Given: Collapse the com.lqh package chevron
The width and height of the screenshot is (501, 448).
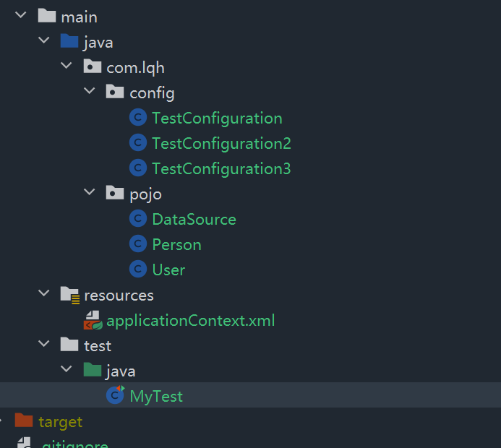Looking at the screenshot, I should click(67, 66).
